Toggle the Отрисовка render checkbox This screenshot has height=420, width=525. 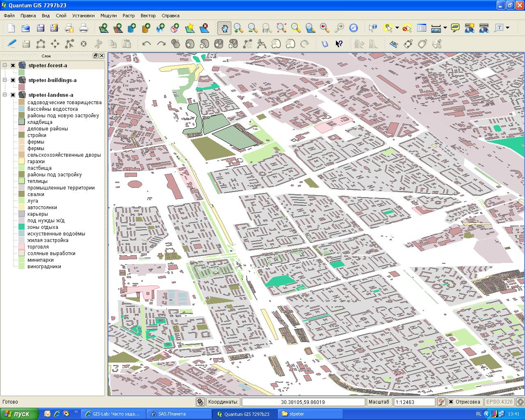tap(451, 402)
